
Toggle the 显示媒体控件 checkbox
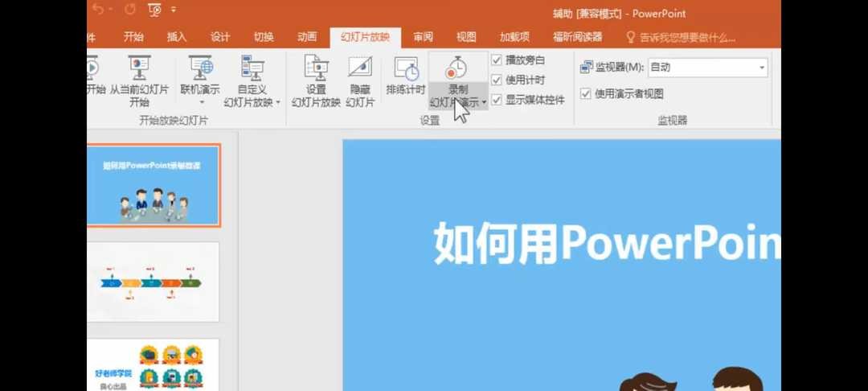click(497, 101)
